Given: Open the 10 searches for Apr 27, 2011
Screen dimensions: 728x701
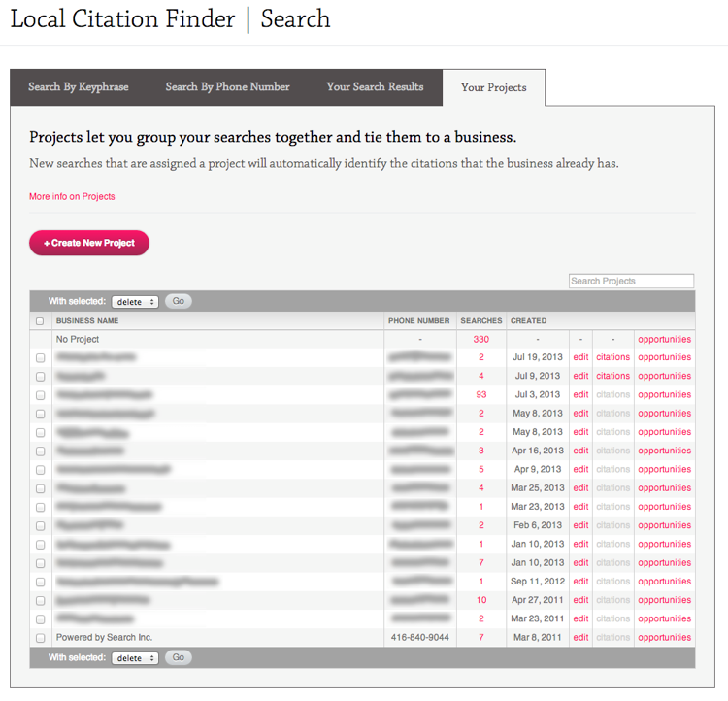Looking at the screenshot, I should pos(481,600).
